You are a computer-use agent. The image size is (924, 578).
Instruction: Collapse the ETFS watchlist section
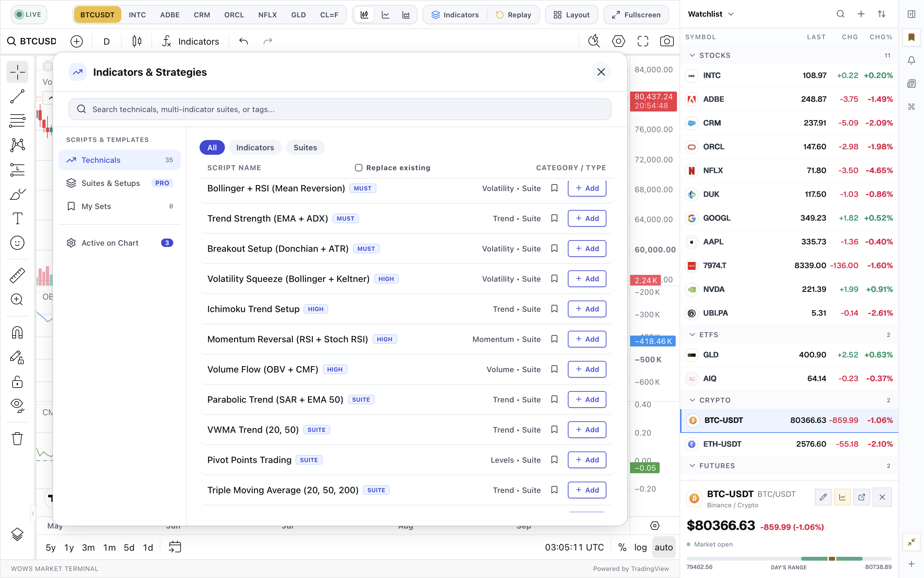click(x=692, y=335)
